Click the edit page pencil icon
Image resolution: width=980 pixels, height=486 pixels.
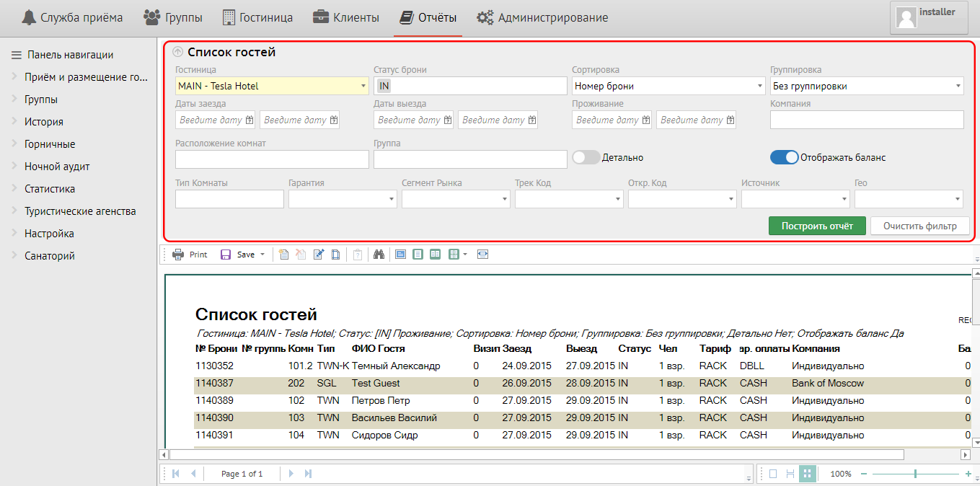pyautogui.click(x=319, y=255)
